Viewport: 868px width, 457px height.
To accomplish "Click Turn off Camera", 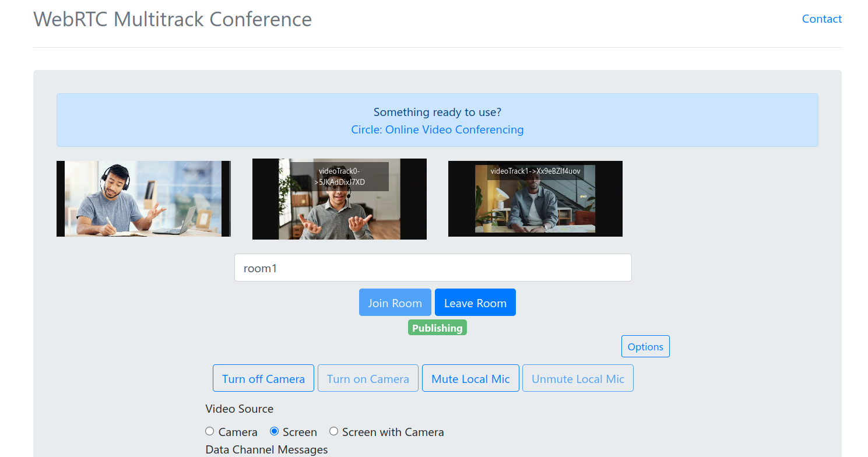I will 263,378.
